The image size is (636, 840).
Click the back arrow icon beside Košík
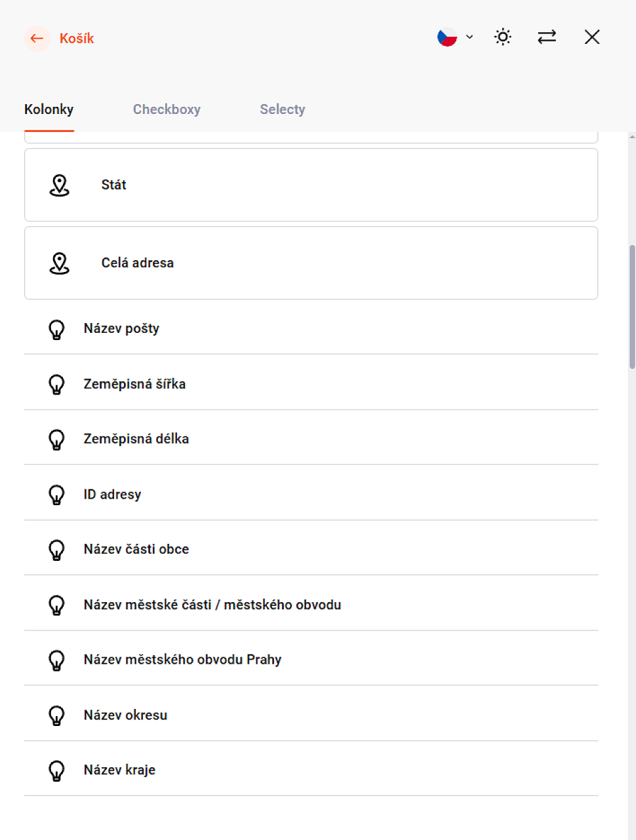(37, 39)
